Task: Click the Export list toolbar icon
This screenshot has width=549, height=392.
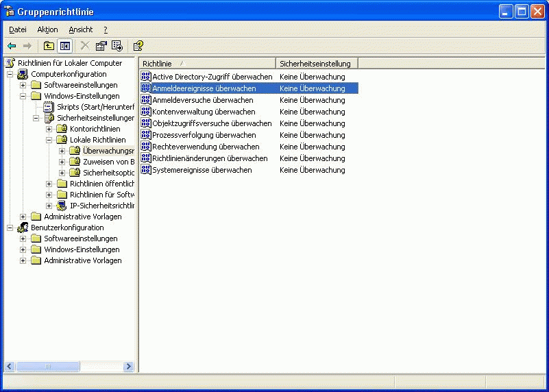Action: (x=117, y=46)
